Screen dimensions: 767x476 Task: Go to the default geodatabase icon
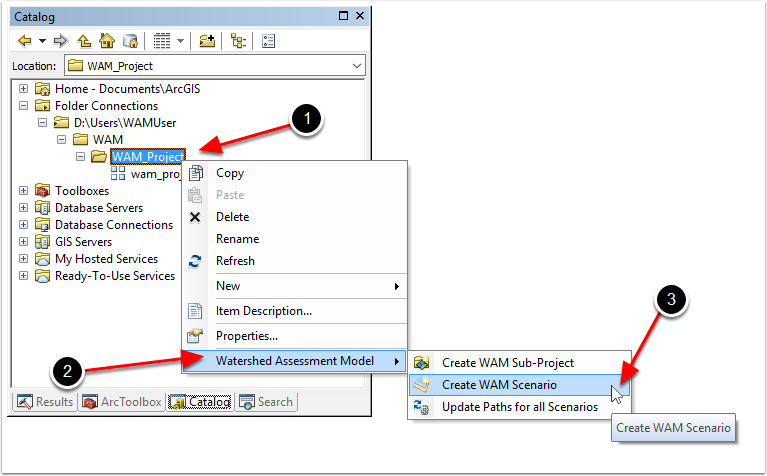[130, 41]
